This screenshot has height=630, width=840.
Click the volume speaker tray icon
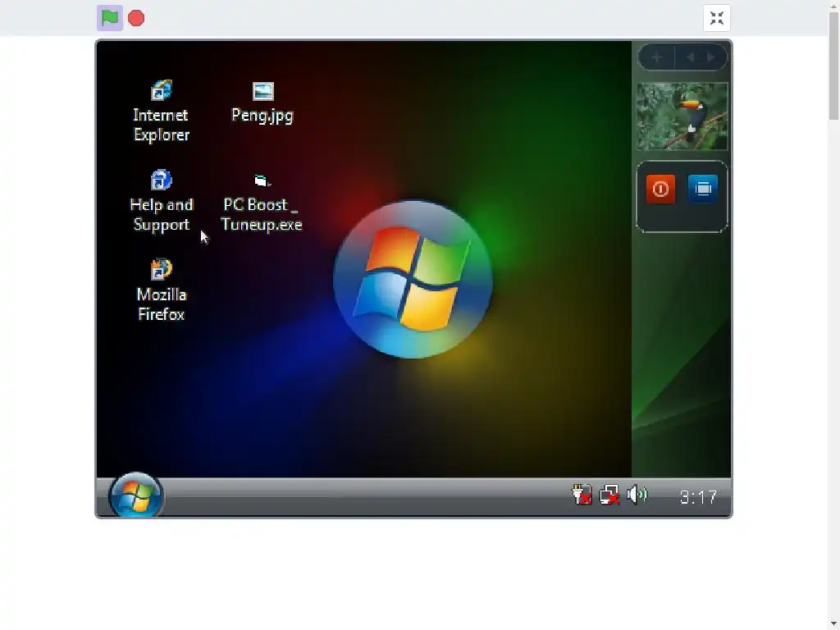pos(637,495)
